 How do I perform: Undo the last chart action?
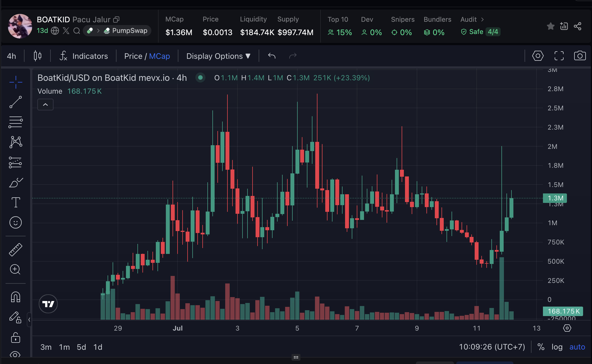[272, 56]
